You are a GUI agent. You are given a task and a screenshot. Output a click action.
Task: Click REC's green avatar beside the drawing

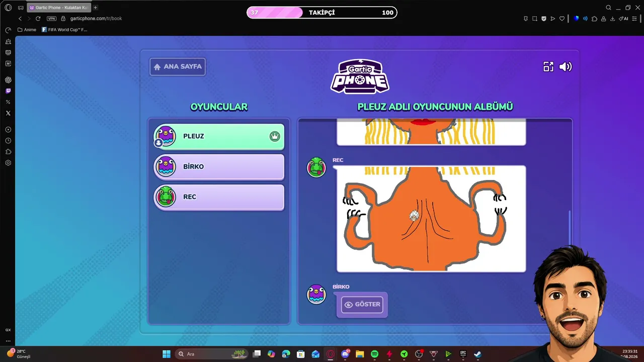(x=316, y=167)
